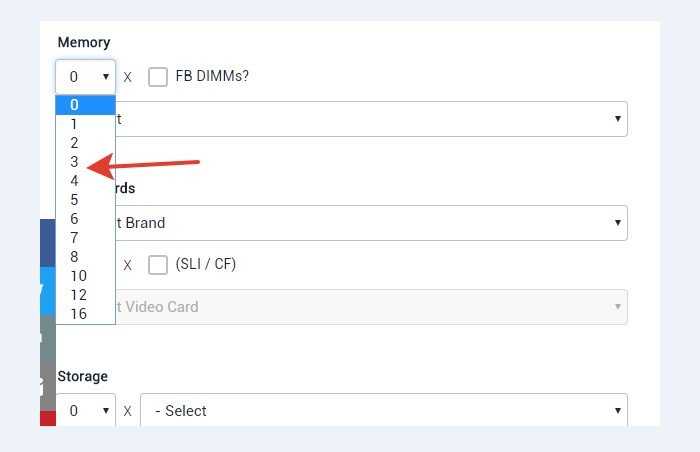Screen dimensions: 700x452
Task: Collapse the Memory quantity dropdown showing 0
Action: click(86, 77)
